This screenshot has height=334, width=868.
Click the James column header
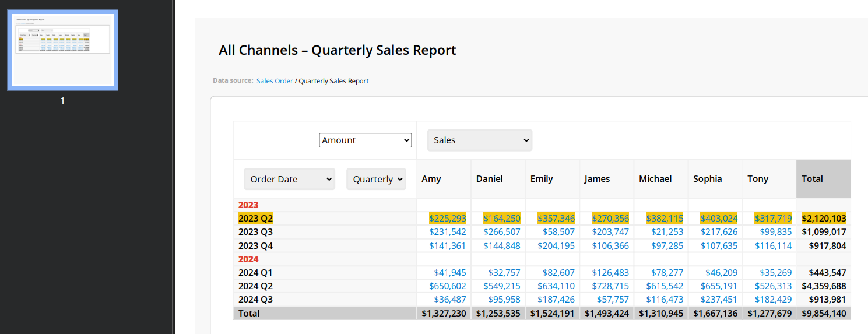coord(597,179)
